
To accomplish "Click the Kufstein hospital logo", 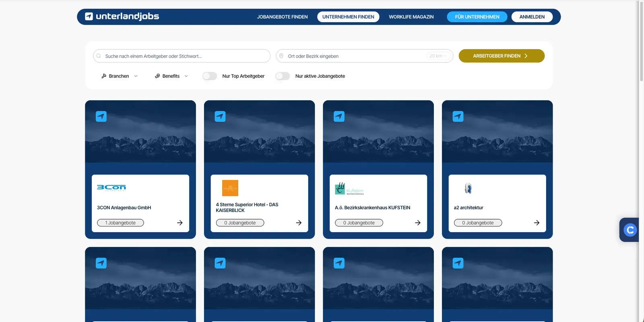I will tap(349, 188).
